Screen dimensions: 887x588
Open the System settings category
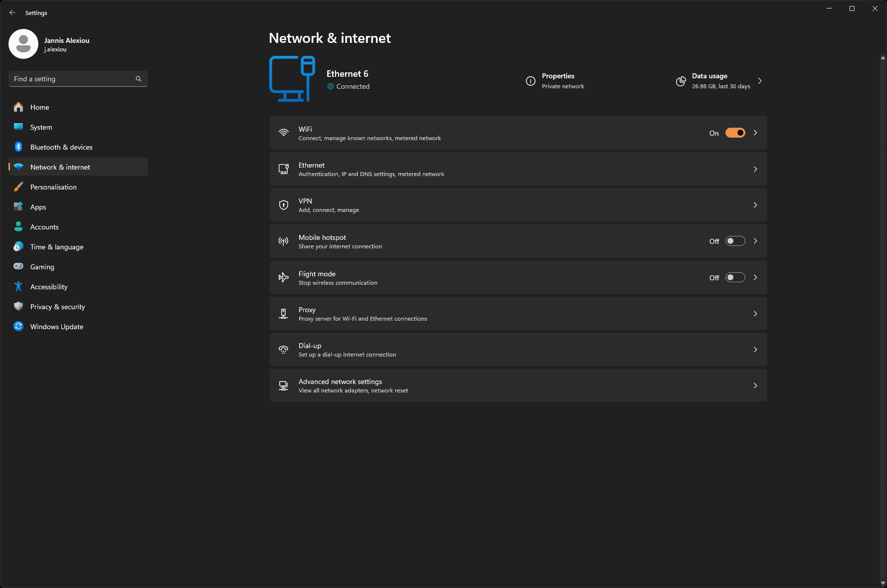coord(78,127)
